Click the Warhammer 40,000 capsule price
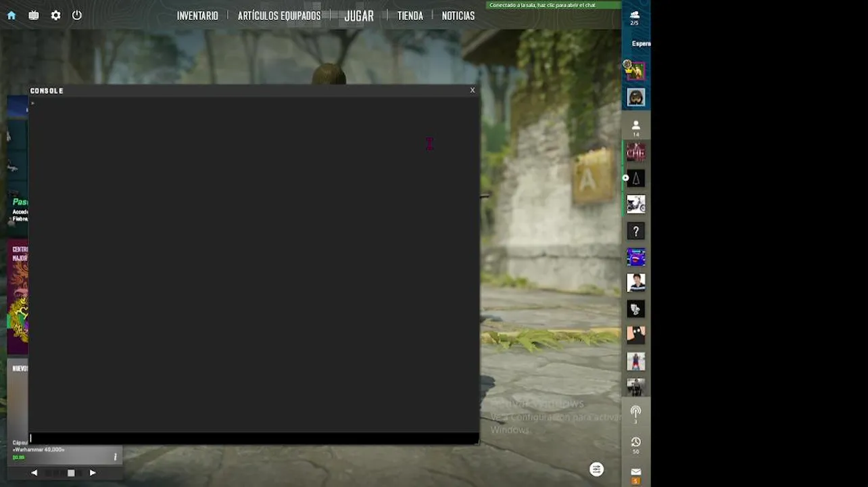The image size is (868, 487). pos(18,457)
